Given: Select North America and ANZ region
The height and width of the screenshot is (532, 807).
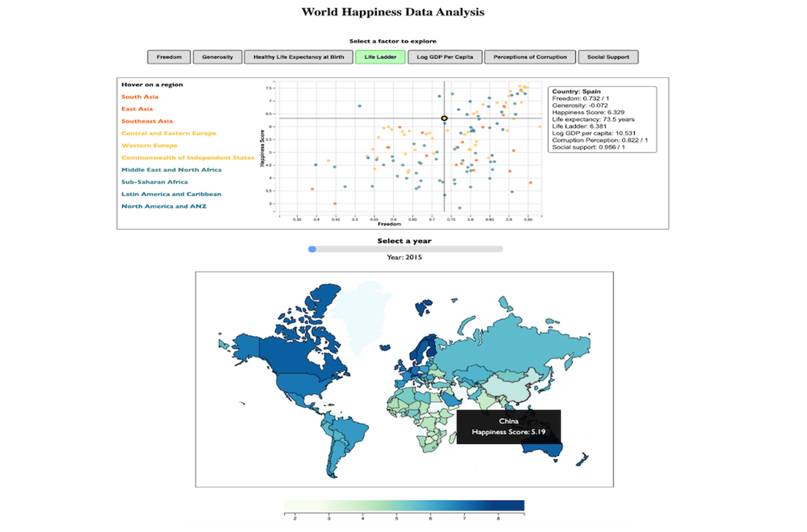Looking at the screenshot, I should coord(164,206).
